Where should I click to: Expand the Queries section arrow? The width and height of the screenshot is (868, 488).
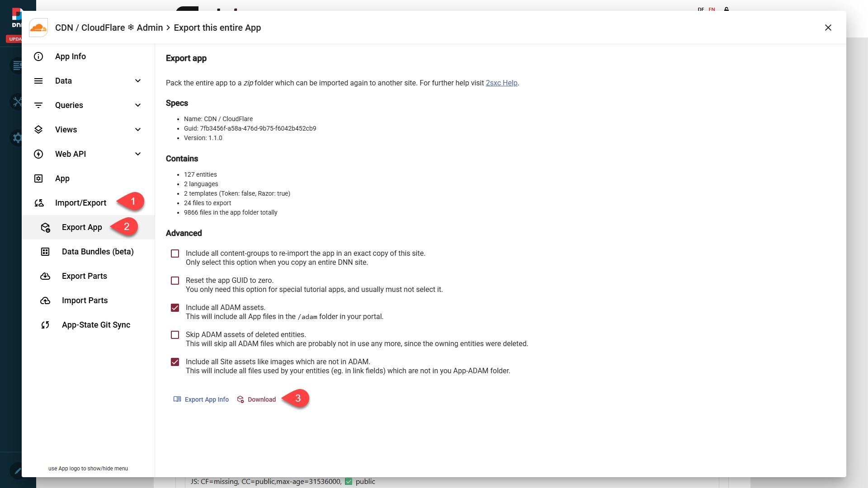click(138, 105)
